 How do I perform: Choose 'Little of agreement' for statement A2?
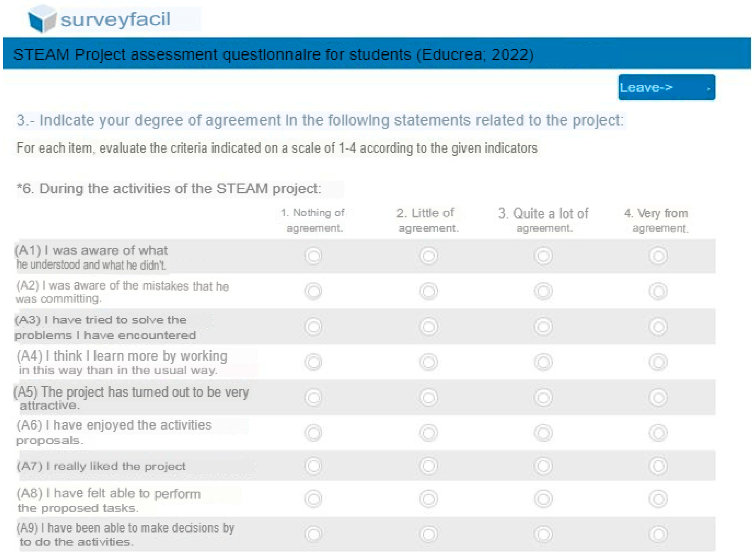point(428,291)
